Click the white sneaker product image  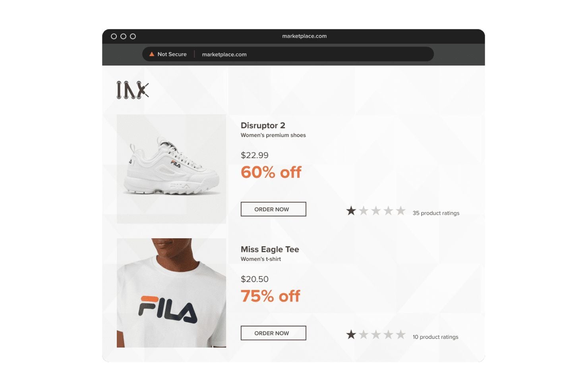[x=171, y=169]
